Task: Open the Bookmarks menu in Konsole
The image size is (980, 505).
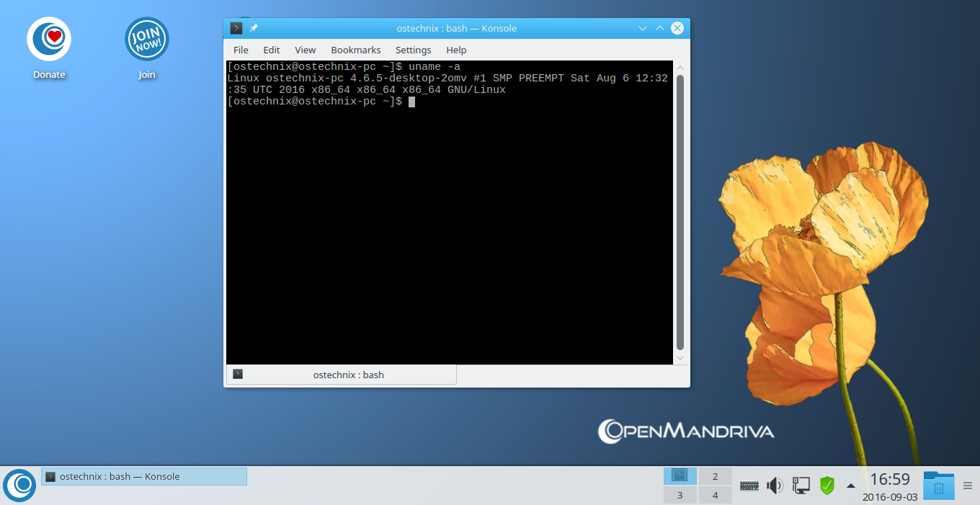Action: [355, 50]
